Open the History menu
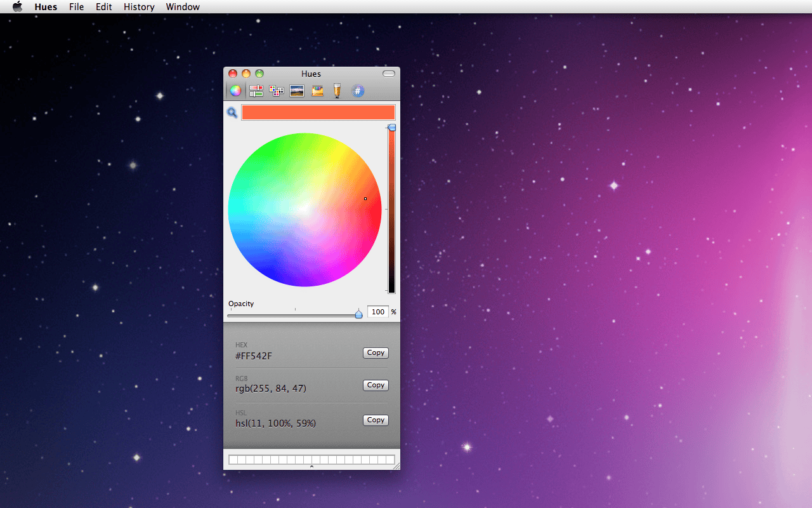This screenshot has width=812, height=508. 139,6
